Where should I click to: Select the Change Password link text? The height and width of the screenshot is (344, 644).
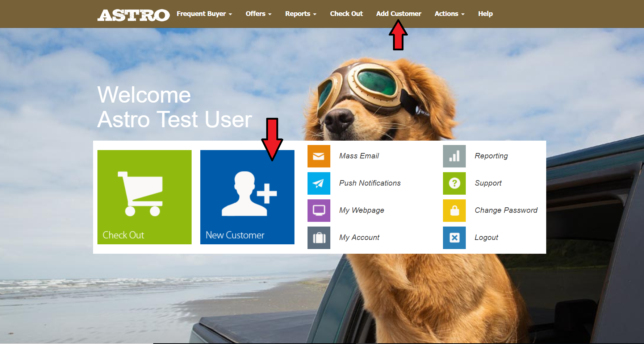pos(506,210)
